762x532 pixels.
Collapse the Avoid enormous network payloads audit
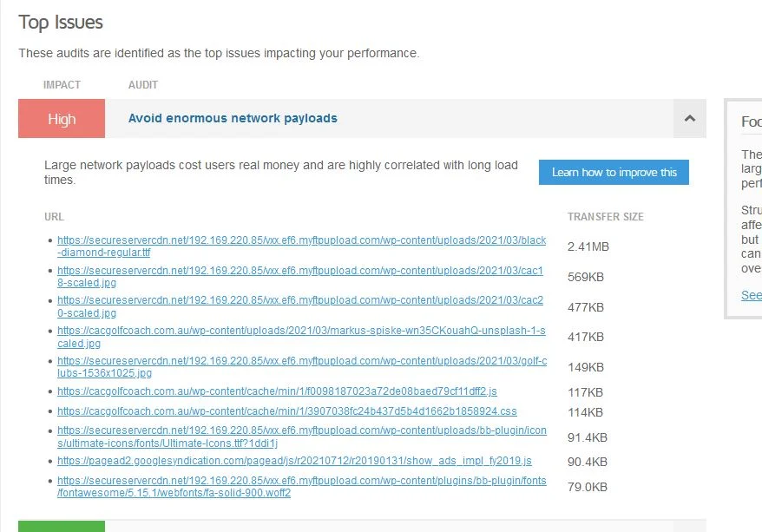click(690, 119)
